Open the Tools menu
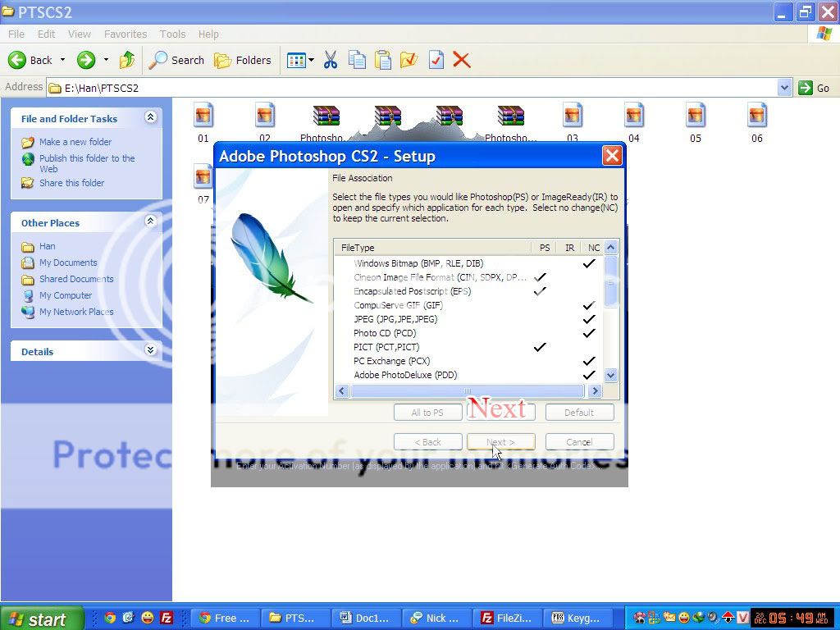The image size is (840, 630). tap(172, 34)
